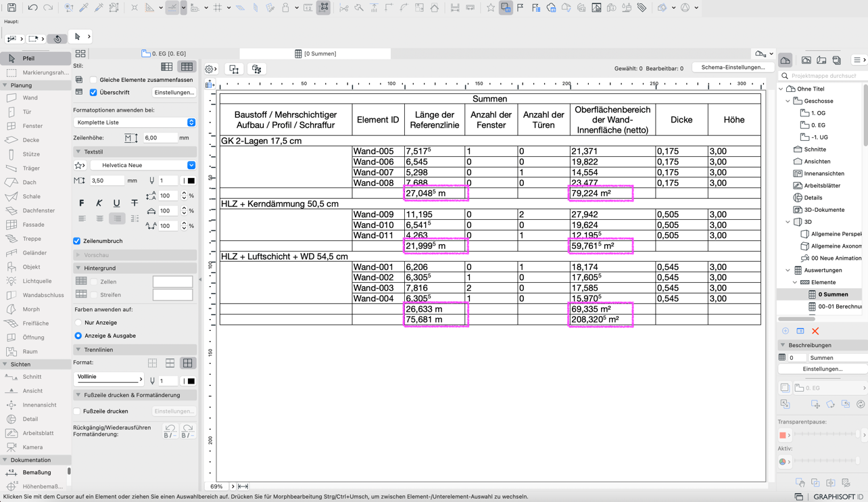Click the Undo arrow in the top toolbar

coord(32,8)
